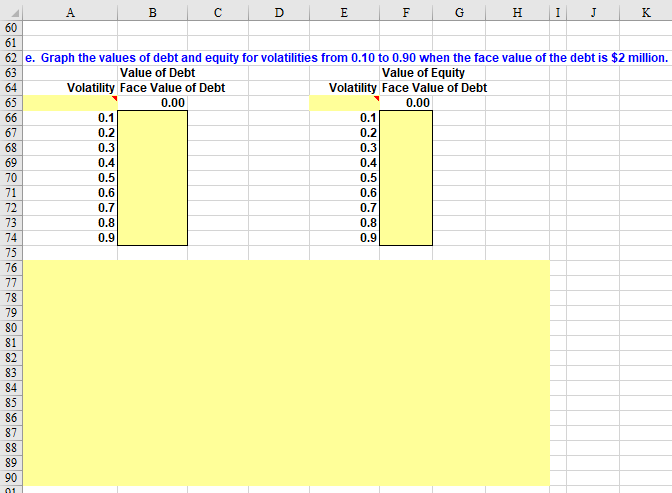Select row 65 header
Viewport: 672px width, 493px height.
[11, 103]
